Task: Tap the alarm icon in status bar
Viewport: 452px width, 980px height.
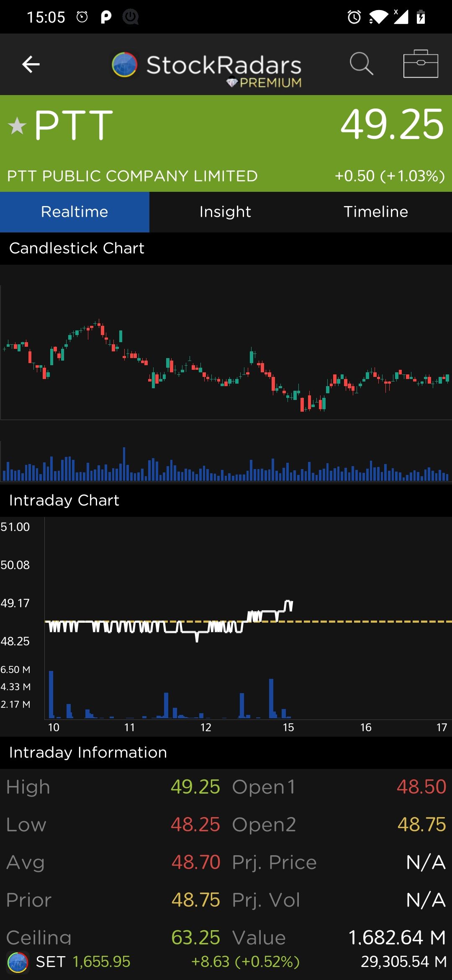Action: click(354, 17)
